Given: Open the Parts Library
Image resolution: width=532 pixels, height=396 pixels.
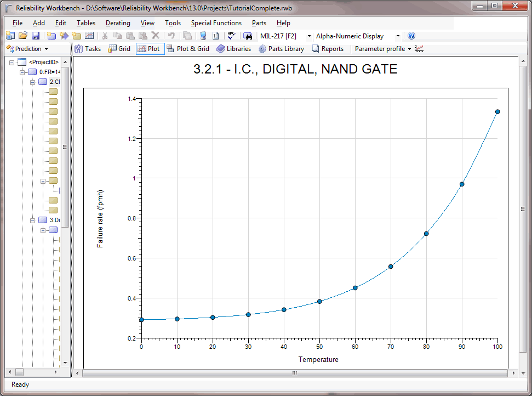Looking at the screenshot, I should coord(281,49).
